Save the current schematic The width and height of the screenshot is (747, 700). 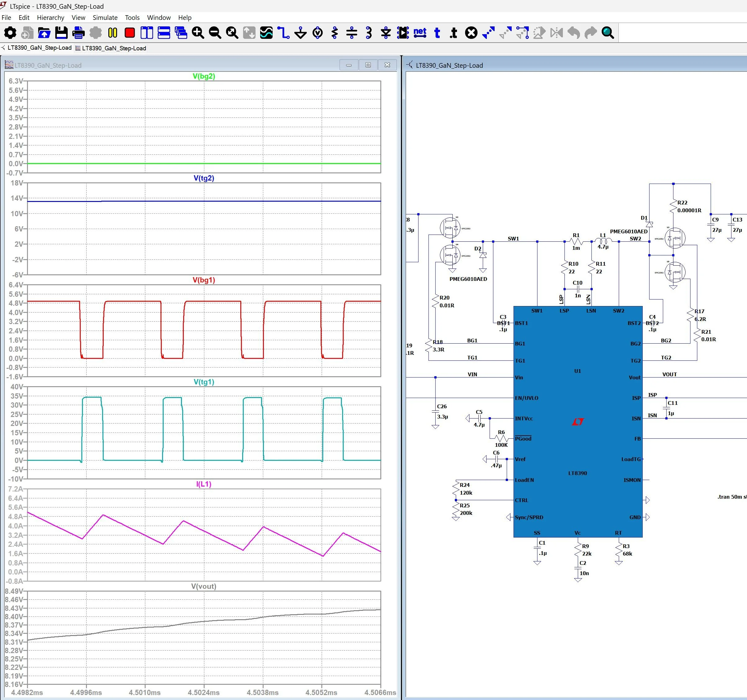click(x=61, y=33)
